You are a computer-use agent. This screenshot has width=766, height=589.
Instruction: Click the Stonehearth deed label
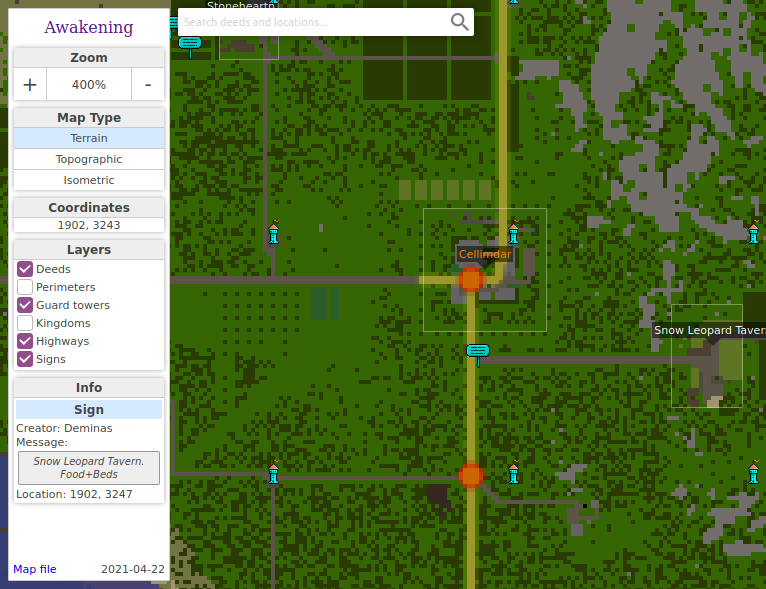point(241,5)
